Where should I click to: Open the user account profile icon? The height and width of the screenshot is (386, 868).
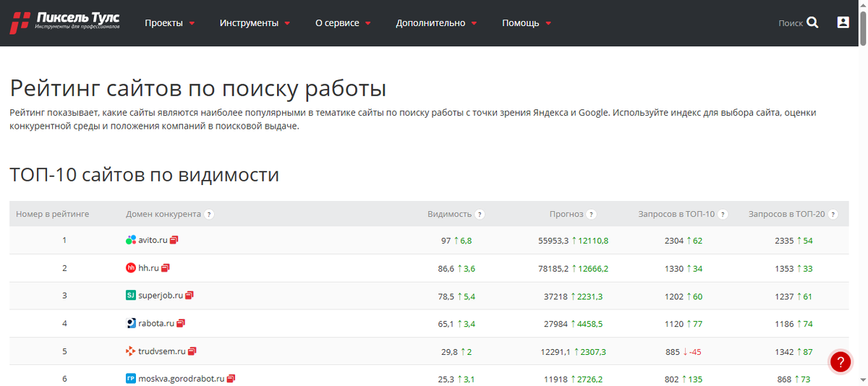point(843,22)
